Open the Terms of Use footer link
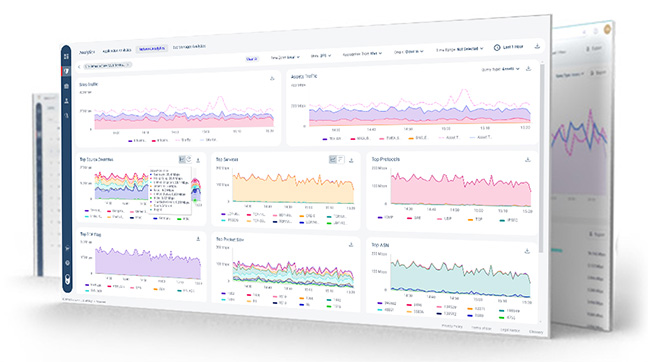 click(481, 328)
